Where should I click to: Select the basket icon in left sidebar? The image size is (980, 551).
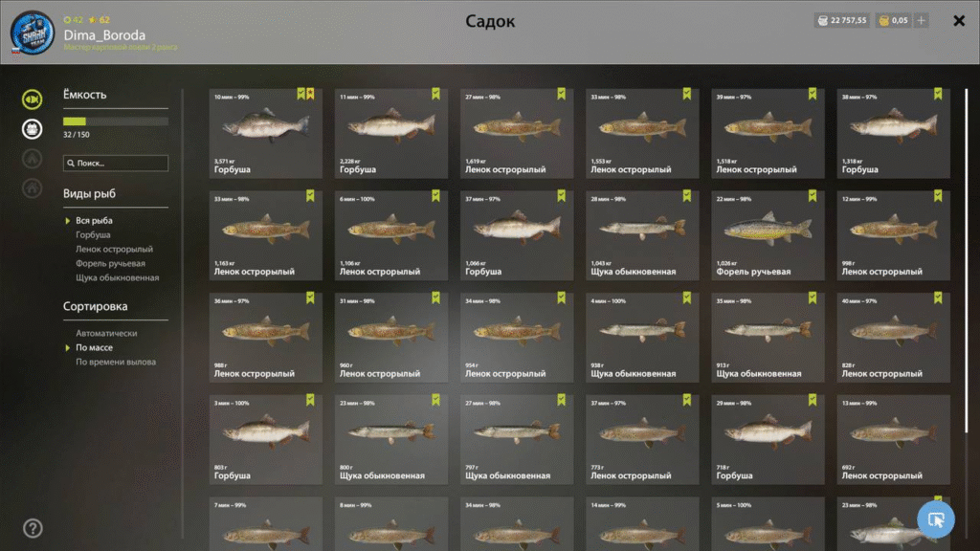(x=32, y=129)
